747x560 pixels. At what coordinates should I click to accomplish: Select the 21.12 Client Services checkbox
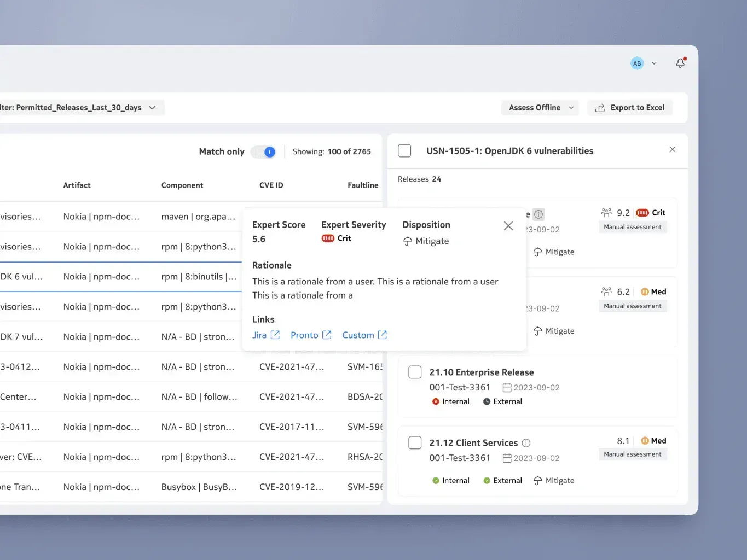(415, 443)
